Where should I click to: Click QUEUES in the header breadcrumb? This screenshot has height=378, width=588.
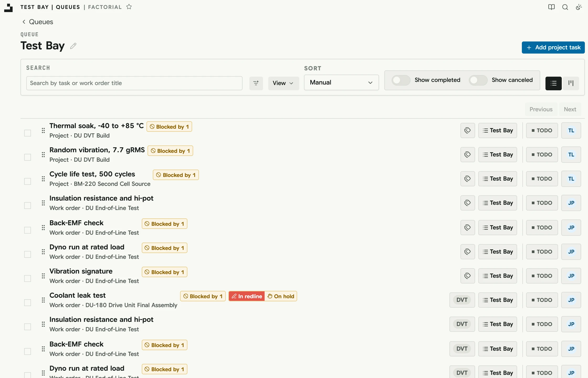[68, 7]
